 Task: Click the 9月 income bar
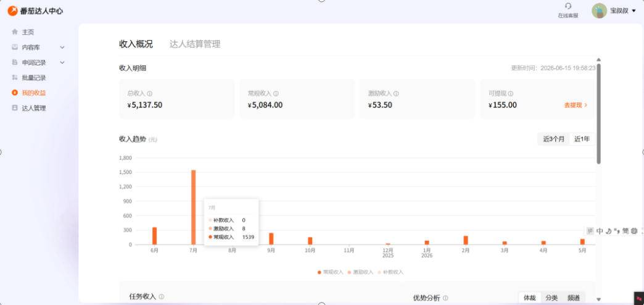coord(271,239)
